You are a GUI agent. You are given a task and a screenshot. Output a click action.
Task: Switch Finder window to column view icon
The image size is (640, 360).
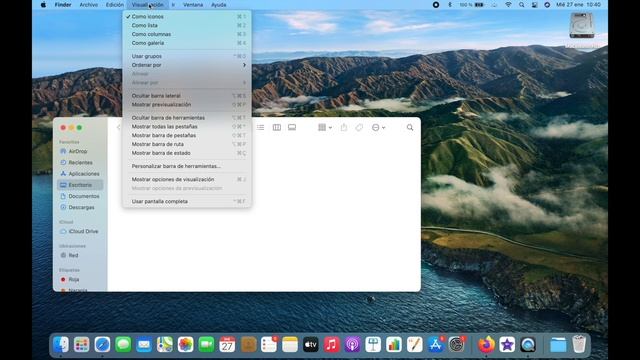click(276, 127)
